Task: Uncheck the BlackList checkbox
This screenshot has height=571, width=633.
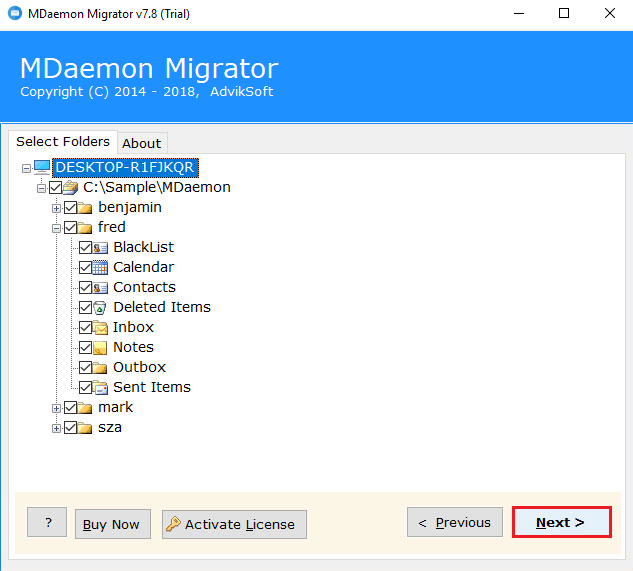Action: tap(86, 248)
